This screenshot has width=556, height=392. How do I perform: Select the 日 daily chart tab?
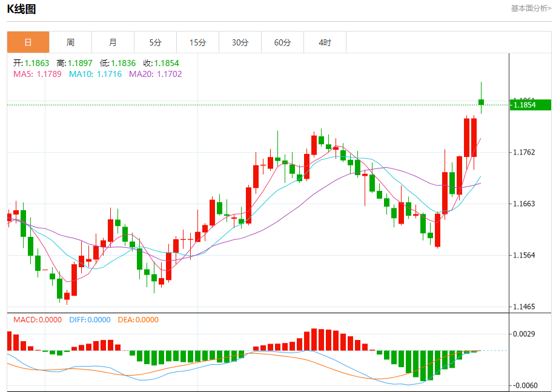(28, 42)
